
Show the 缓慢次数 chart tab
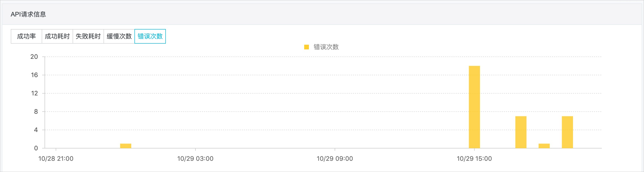[119, 36]
